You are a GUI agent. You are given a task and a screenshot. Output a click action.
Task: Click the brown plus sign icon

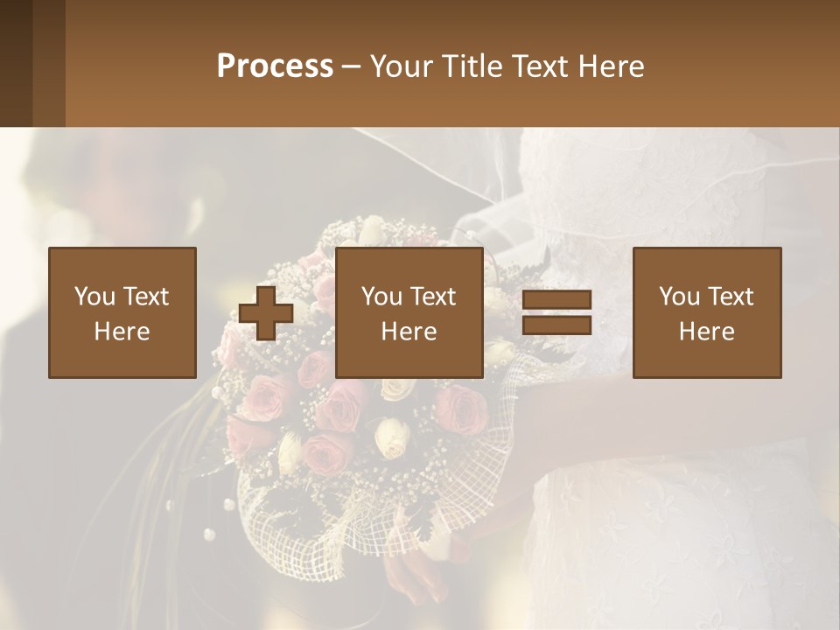(x=266, y=313)
